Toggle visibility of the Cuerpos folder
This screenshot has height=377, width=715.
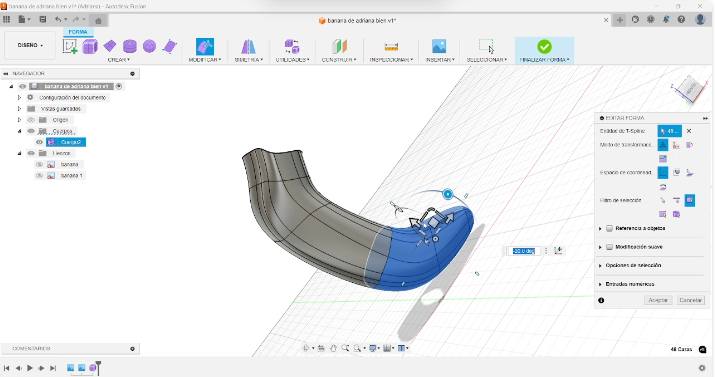(31, 131)
